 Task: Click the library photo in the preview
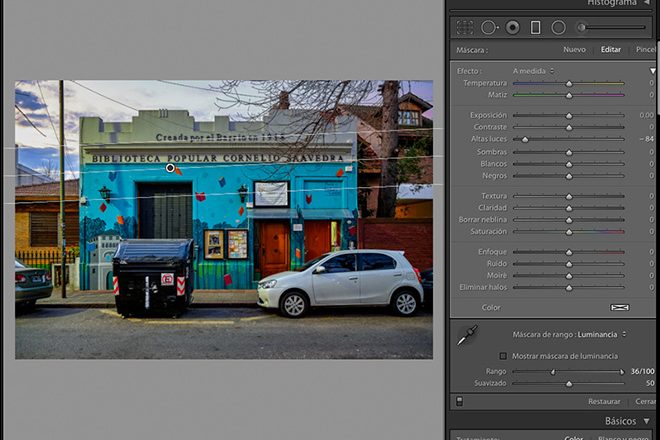224,219
